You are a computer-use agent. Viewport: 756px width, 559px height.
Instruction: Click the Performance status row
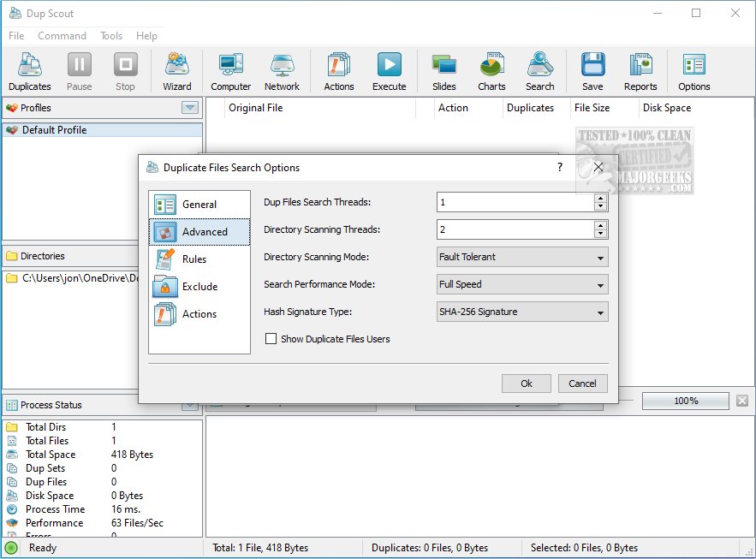102,523
